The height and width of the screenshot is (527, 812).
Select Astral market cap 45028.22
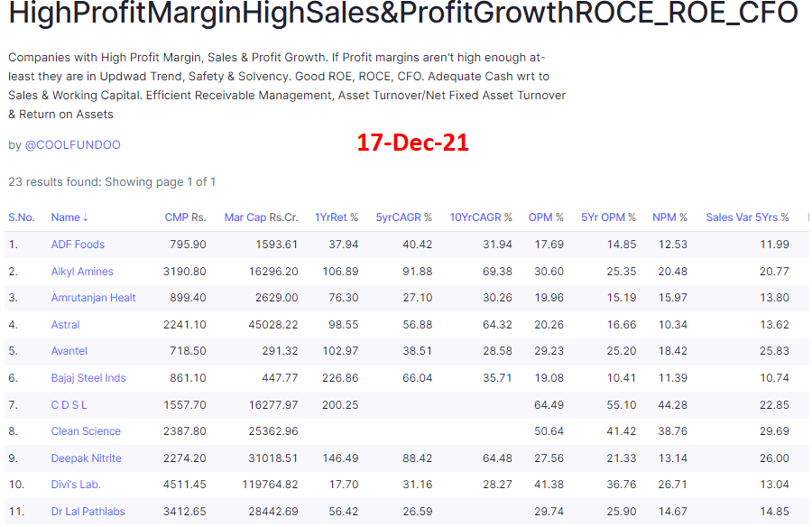[x=273, y=324]
